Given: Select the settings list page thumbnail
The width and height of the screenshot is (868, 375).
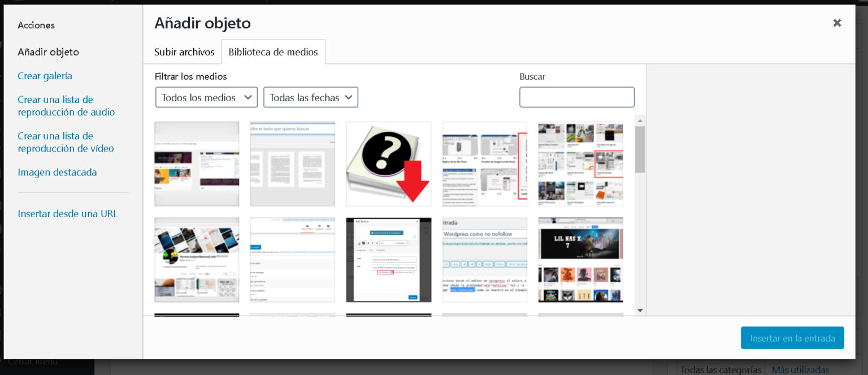Looking at the screenshot, I should point(293,260).
